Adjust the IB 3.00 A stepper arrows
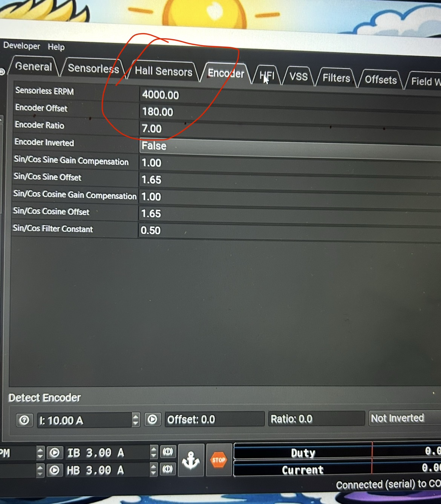This screenshot has height=504, width=441. click(x=153, y=452)
